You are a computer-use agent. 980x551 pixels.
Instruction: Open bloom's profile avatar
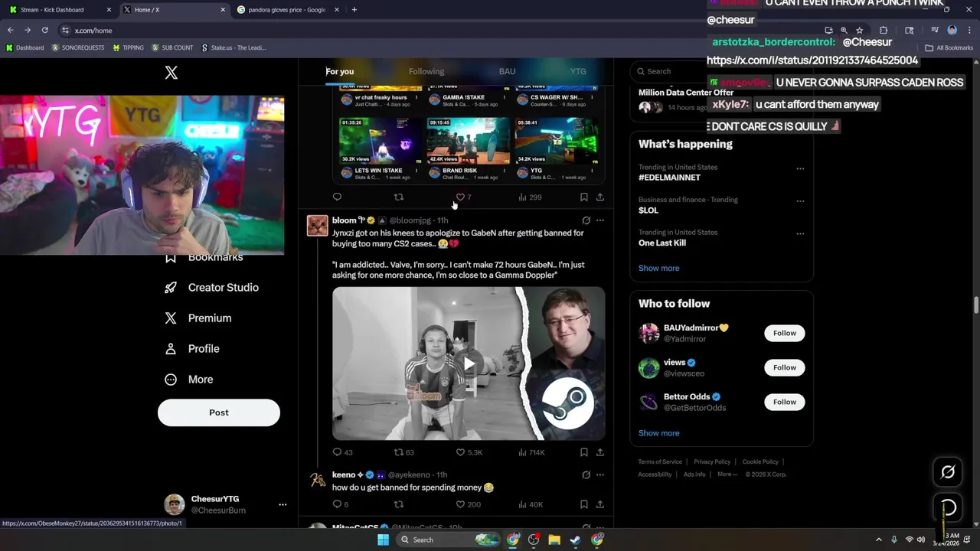click(x=318, y=226)
